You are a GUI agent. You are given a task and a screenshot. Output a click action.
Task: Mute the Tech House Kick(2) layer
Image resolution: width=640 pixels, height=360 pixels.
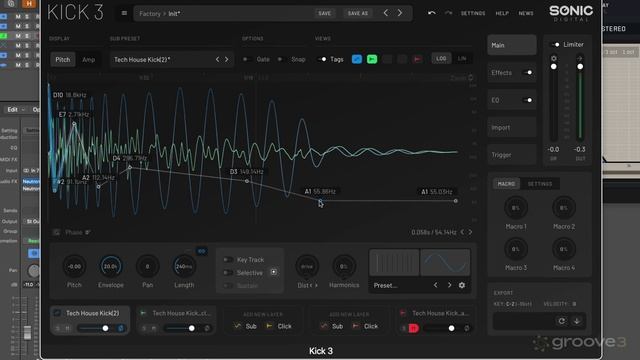coord(68,328)
